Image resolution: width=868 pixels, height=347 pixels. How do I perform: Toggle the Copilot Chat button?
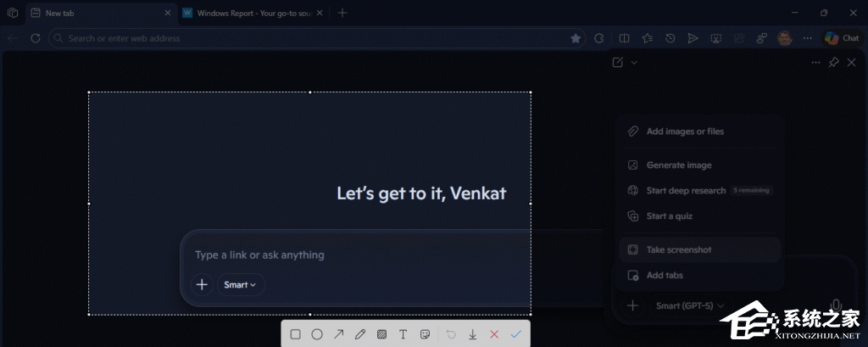tap(842, 38)
